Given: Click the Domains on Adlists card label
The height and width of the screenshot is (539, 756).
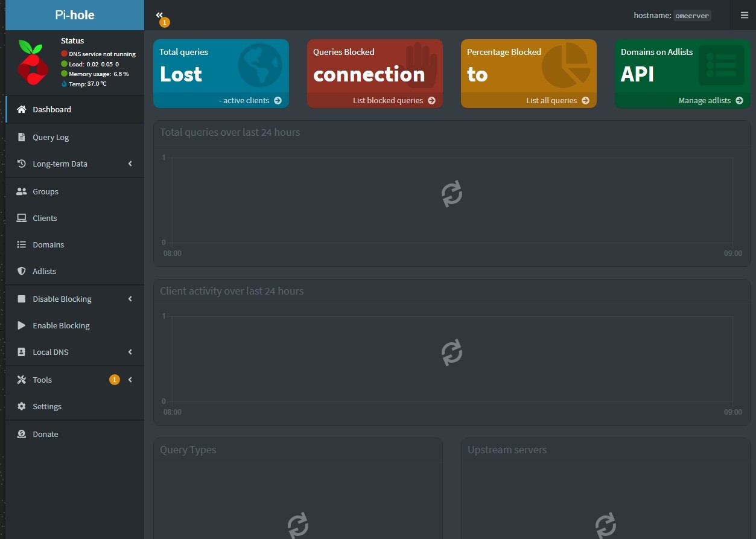Looking at the screenshot, I should (x=657, y=52).
